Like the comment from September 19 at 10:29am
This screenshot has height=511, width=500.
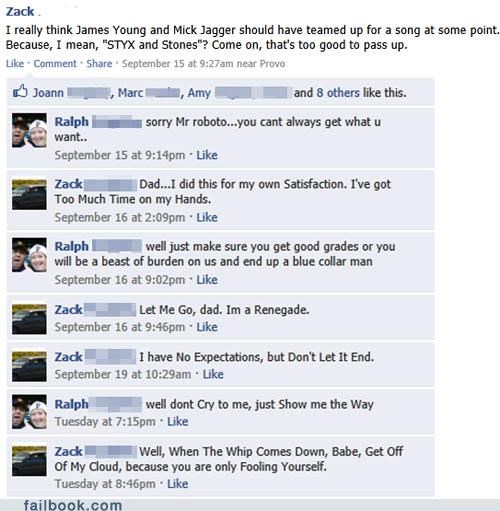(213, 374)
